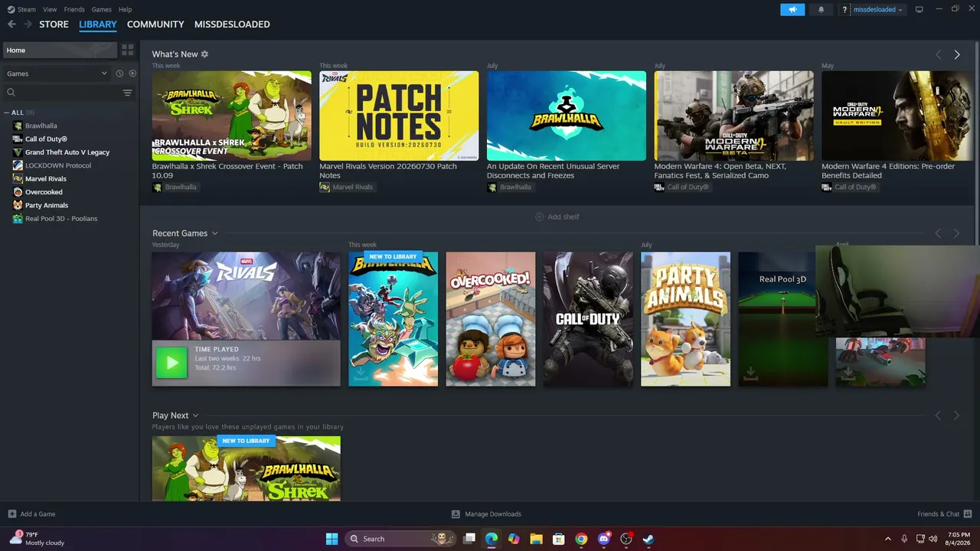This screenshot has height=551, width=980.
Task: Click Add a Game plus icon
Action: coord(11,514)
